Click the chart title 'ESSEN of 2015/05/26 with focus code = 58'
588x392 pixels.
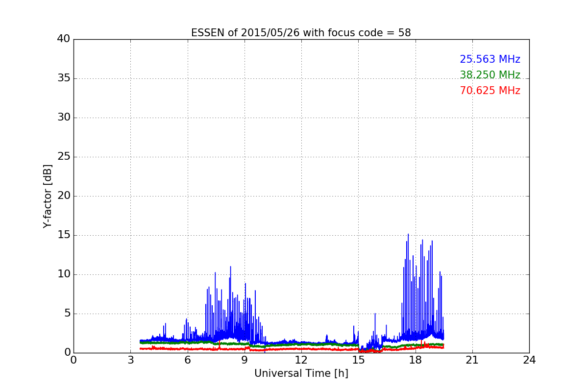[301, 33]
